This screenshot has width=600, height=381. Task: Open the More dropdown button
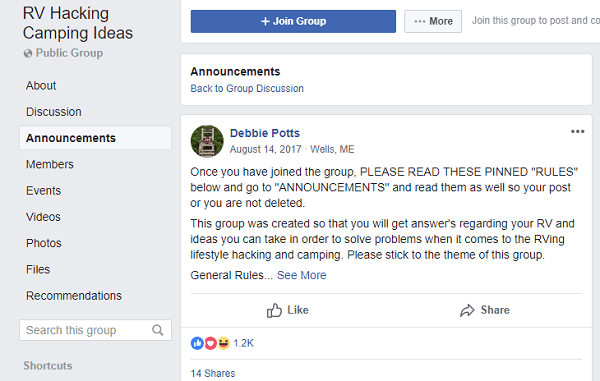click(x=433, y=21)
